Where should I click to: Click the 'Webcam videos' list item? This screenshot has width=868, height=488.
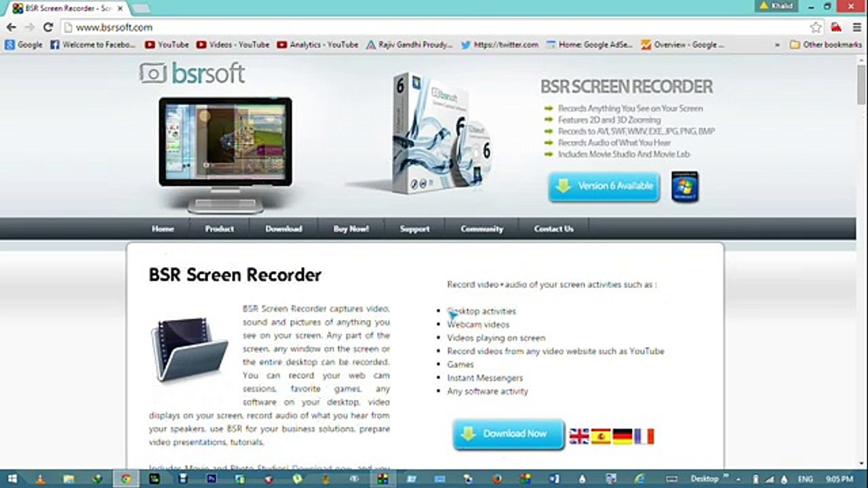[x=478, y=325]
